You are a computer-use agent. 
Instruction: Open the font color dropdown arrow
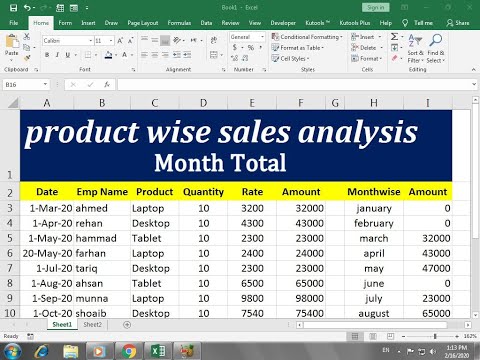pos(132,55)
